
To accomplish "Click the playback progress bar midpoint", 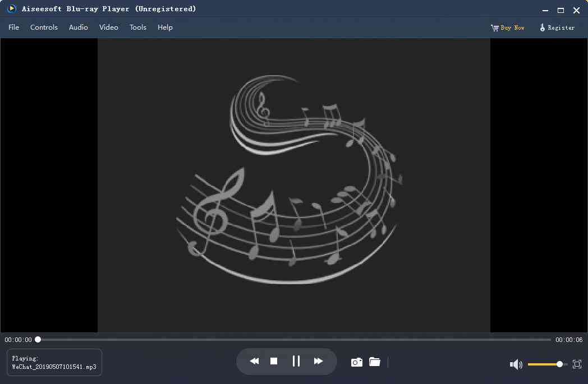I will [295, 340].
